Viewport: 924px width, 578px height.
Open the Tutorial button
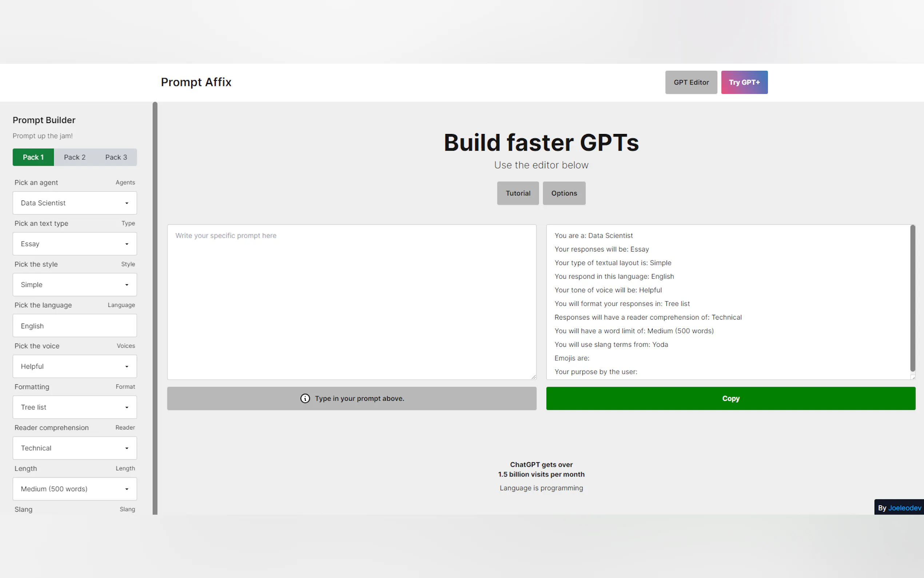[x=518, y=193]
